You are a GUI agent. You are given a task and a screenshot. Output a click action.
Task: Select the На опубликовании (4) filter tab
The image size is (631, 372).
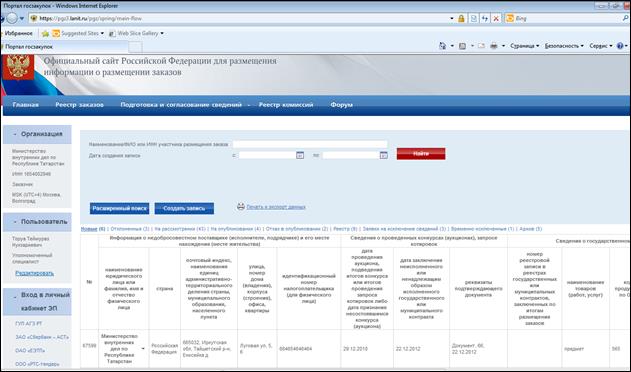236,229
